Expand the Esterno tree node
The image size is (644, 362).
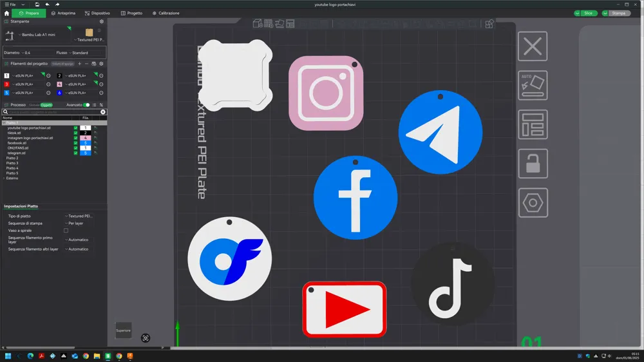coord(4,178)
